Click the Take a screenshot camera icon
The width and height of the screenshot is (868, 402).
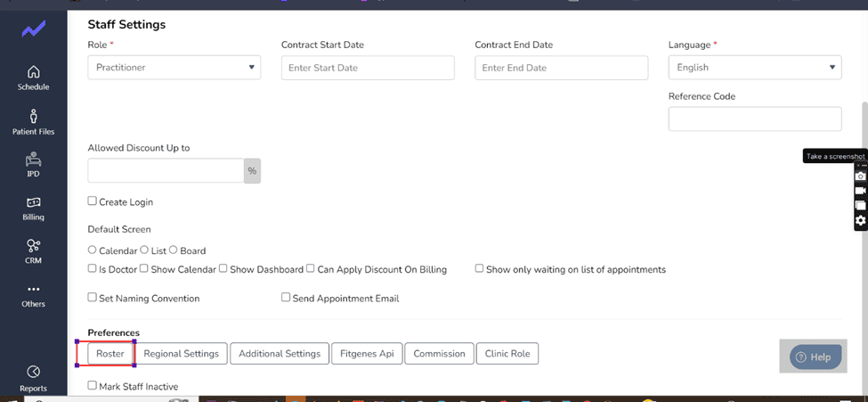tap(860, 176)
